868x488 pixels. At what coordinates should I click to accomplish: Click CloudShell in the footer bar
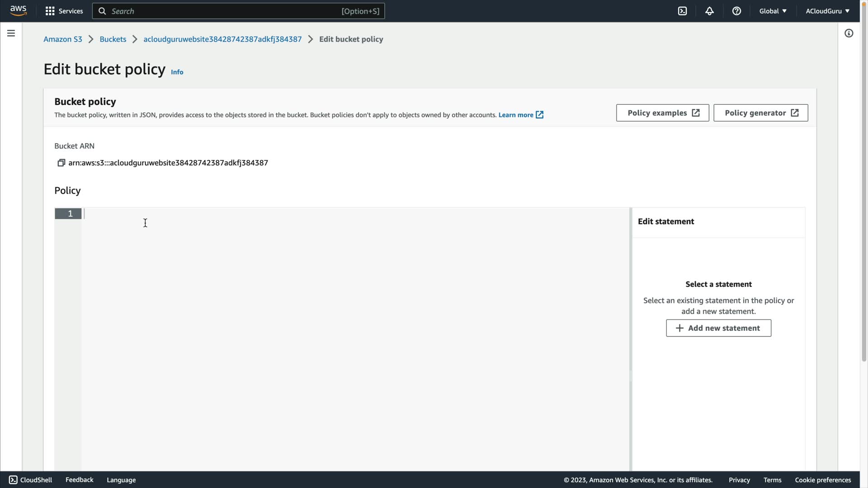click(30, 480)
